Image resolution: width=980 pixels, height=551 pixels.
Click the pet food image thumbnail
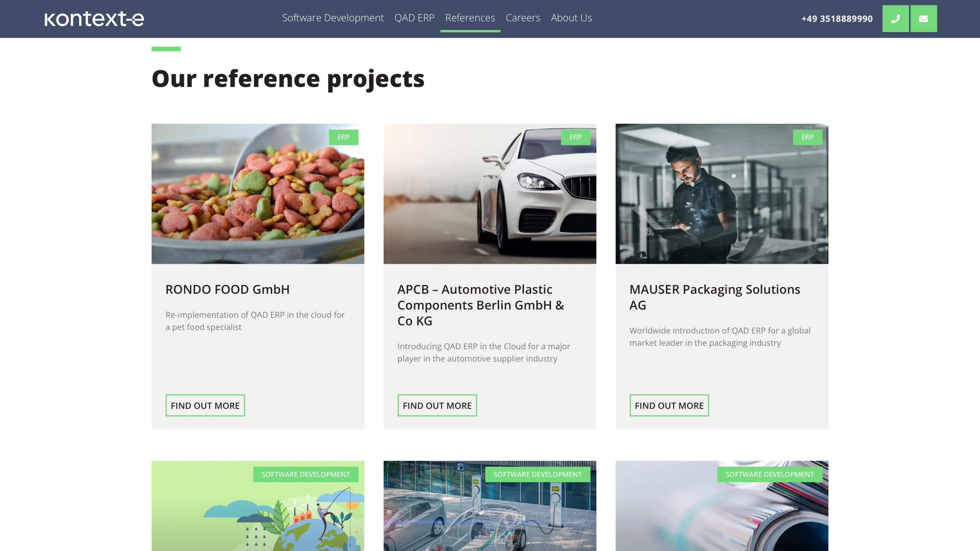[258, 194]
